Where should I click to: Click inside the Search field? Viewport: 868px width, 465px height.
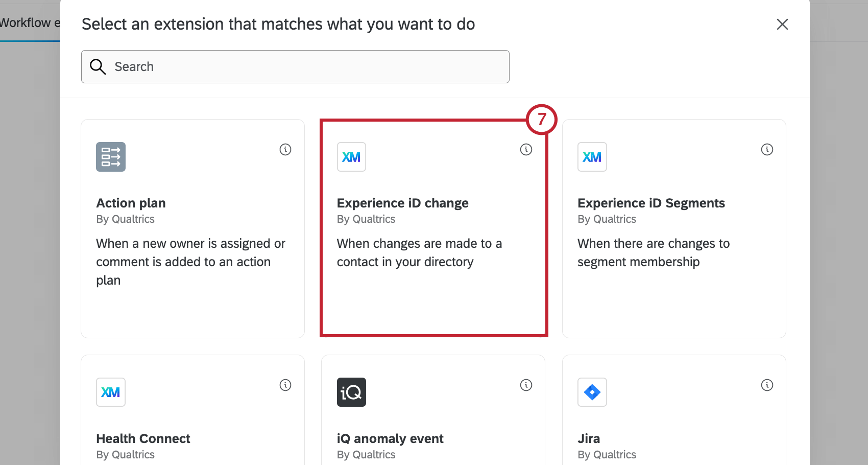tap(295, 66)
